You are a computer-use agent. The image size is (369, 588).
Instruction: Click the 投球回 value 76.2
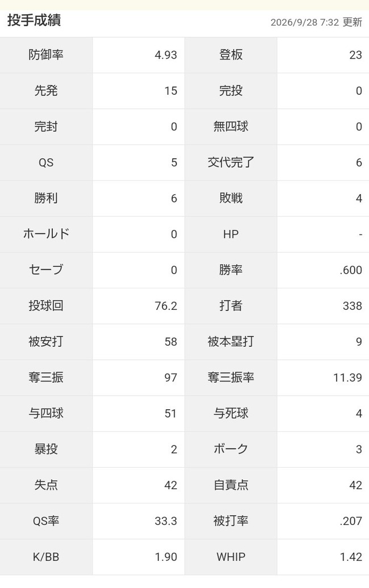tap(166, 305)
